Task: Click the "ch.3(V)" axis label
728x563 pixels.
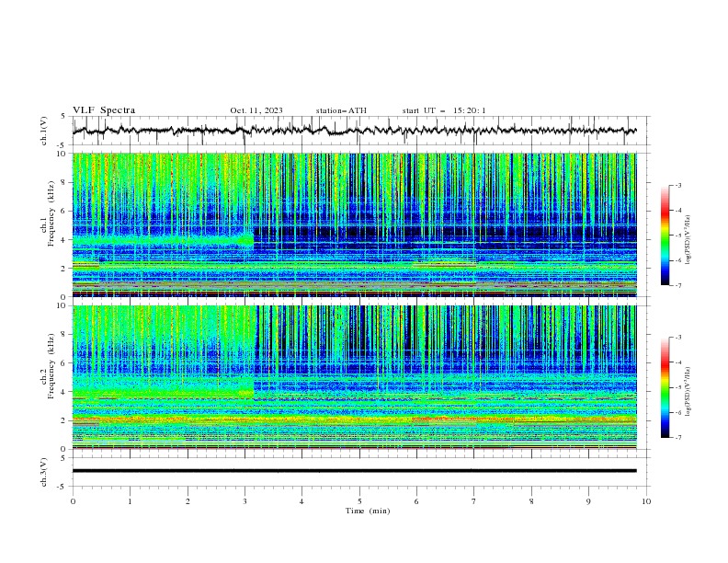Action: coord(44,472)
